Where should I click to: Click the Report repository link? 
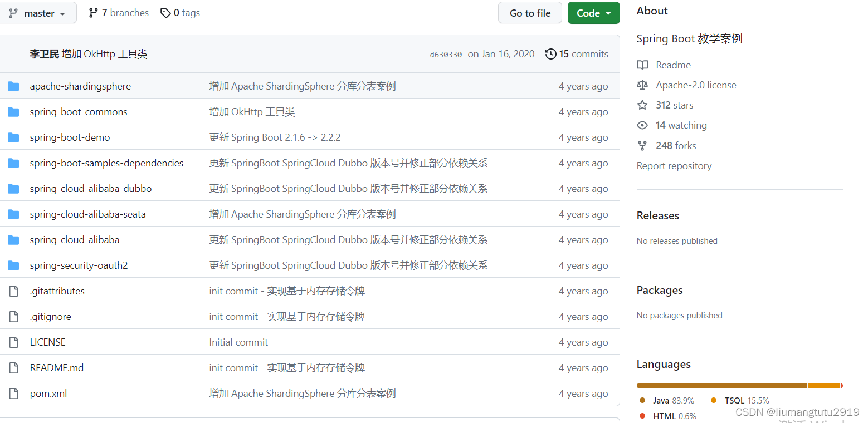[x=674, y=165]
